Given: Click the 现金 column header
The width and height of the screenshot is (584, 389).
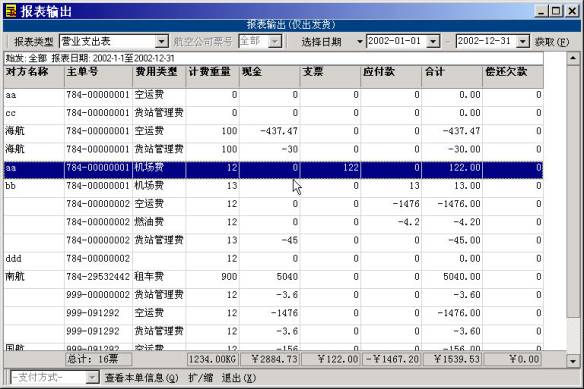Looking at the screenshot, I should 269,77.
